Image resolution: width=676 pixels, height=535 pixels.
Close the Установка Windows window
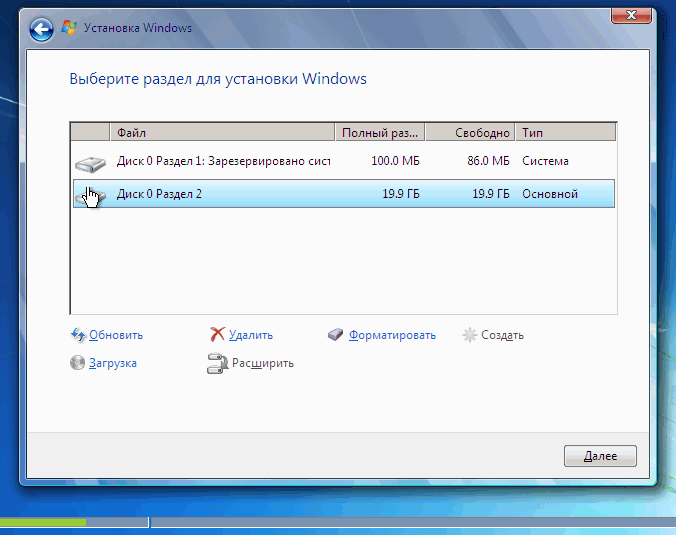click(631, 15)
